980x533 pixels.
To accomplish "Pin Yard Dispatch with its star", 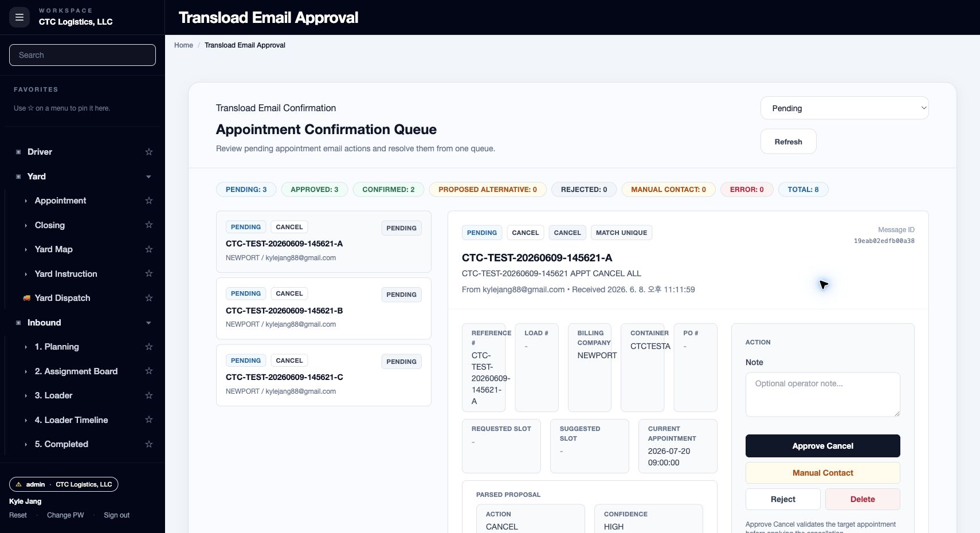I will [x=149, y=298].
